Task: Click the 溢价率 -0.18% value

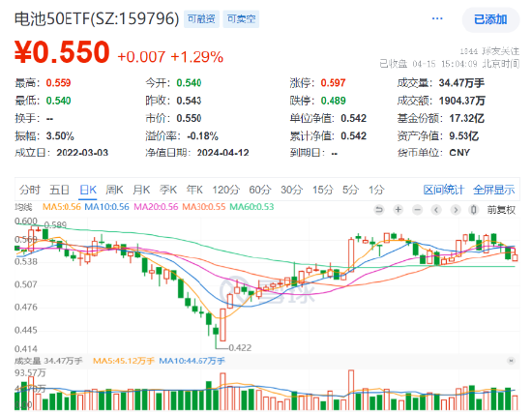Action: click(x=202, y=136)
